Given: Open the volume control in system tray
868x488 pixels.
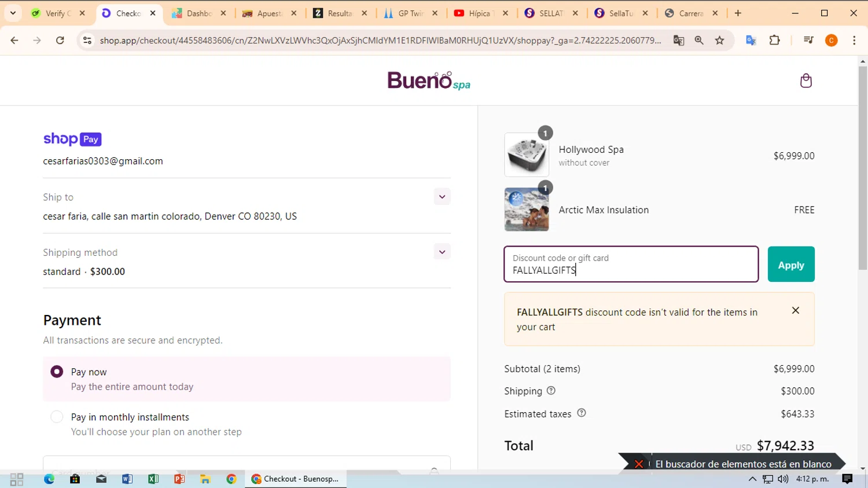Looking at the screenshot, I should click(x=783, y=479).
